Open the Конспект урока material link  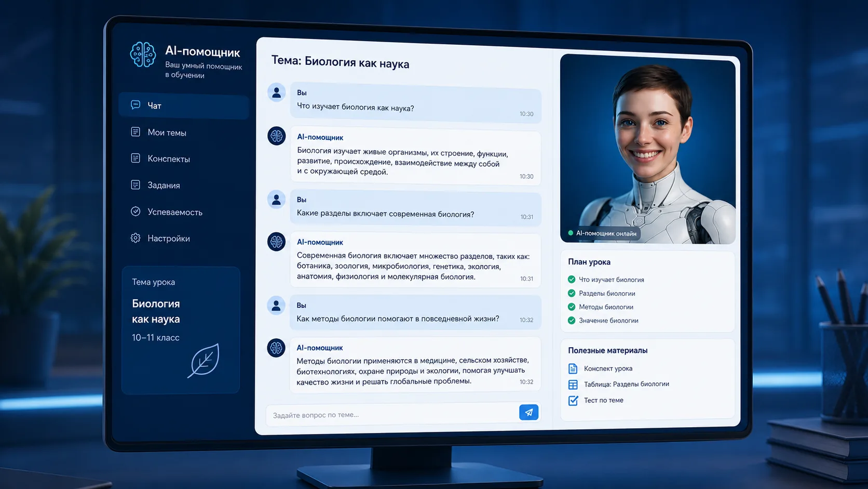coord(608,368)
